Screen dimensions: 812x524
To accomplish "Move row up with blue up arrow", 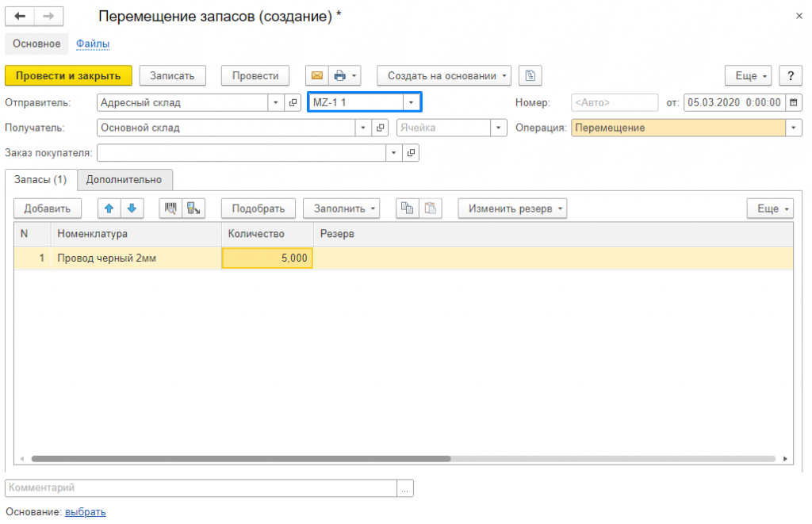I will 109,208.
